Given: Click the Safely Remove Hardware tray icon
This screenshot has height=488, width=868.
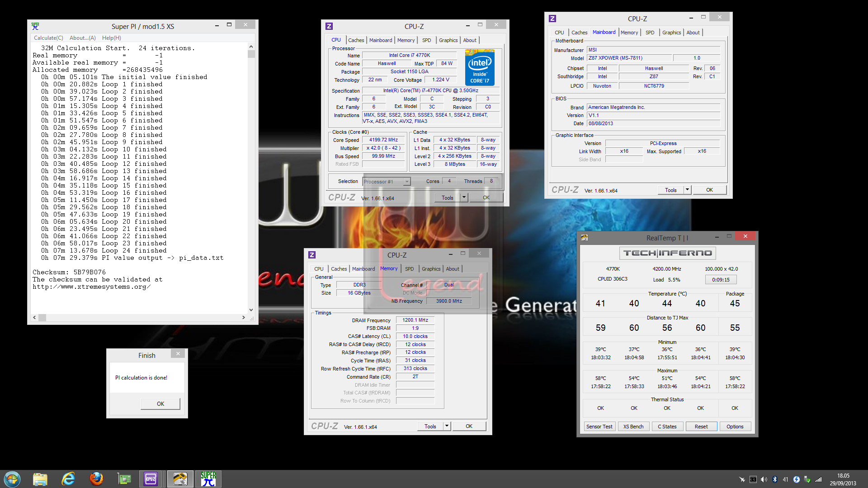Looking at the screenshot, I should click(807, 479).
